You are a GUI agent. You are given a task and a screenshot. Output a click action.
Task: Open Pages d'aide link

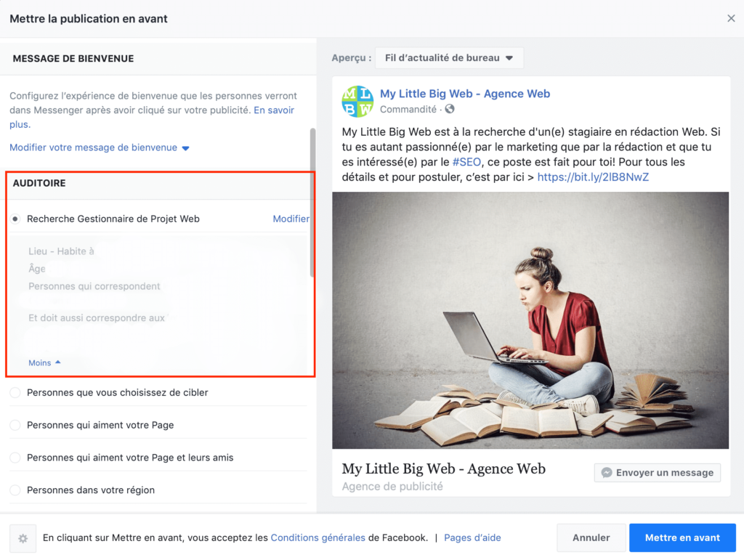tap(472, 537)
